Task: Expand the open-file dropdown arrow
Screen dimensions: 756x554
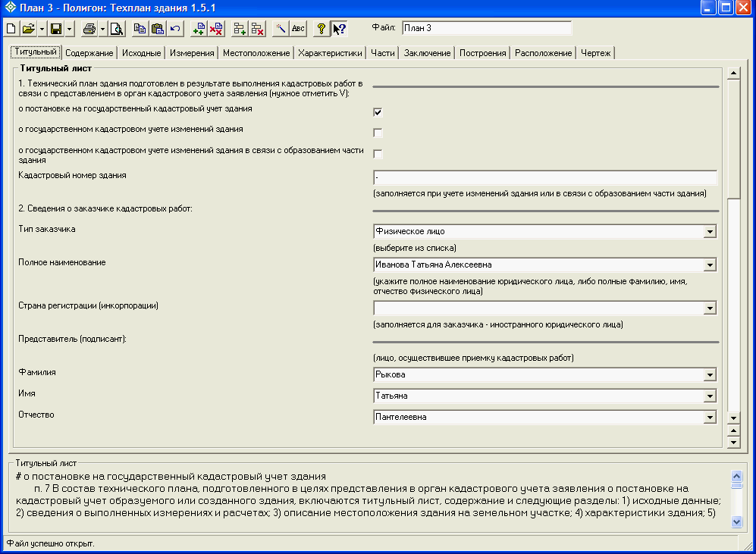Action: point(42,29)
